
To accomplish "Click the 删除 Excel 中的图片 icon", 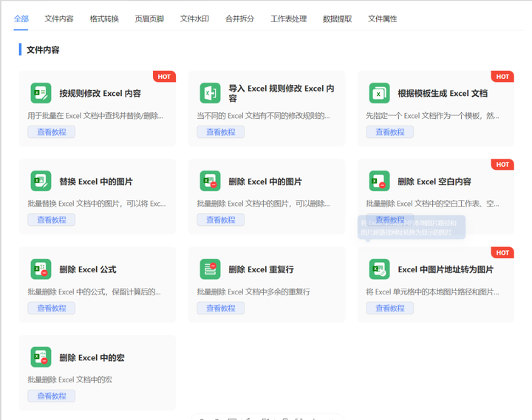I will click(x=210, y=181).
